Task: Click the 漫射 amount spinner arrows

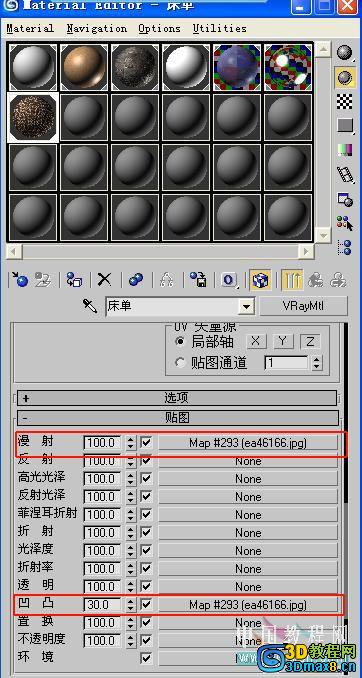Action: (x=131, y=443)
